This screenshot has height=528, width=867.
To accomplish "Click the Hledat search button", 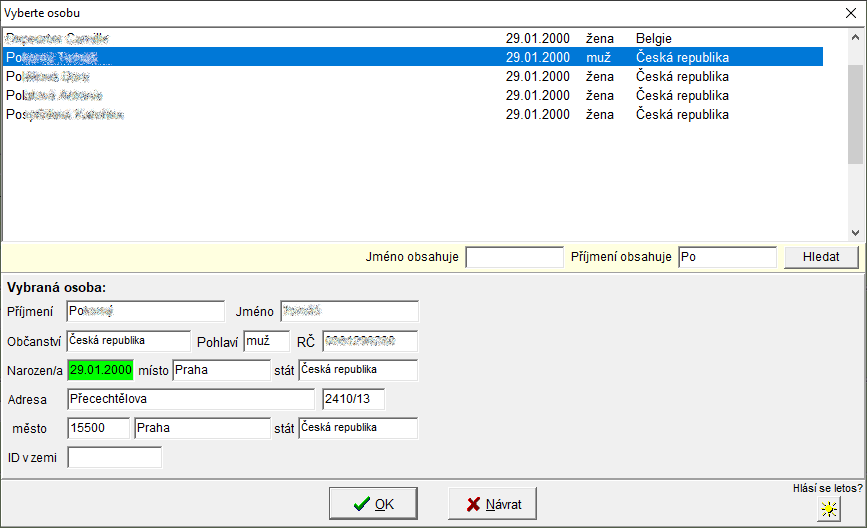I will [x=820, y=257].
